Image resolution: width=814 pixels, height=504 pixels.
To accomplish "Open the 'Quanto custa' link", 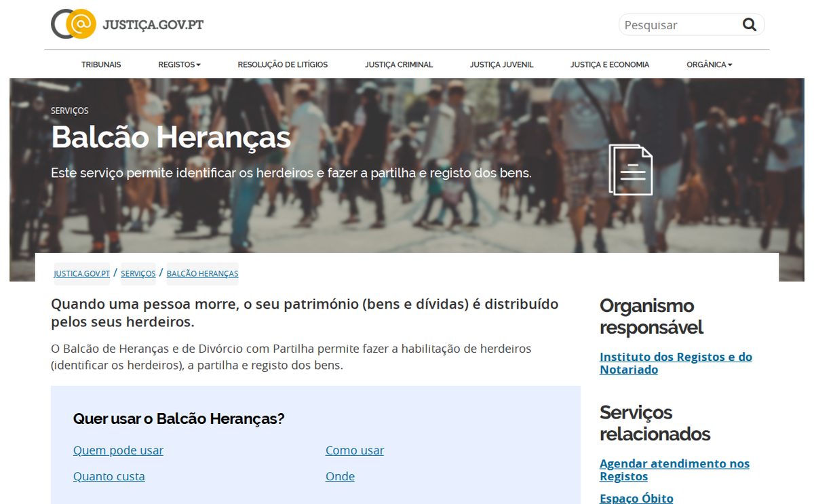I will pos(109,476).
